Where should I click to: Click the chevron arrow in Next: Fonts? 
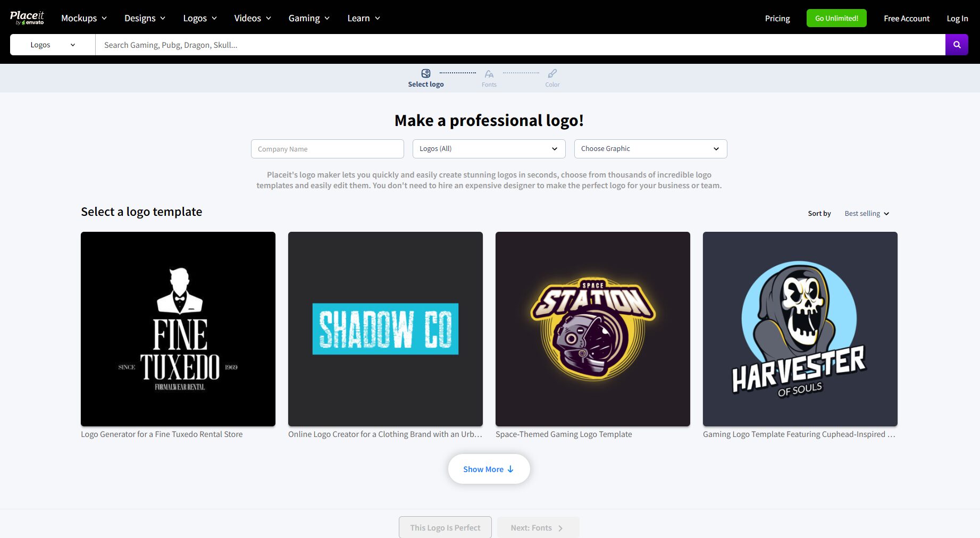pos(560,527)
